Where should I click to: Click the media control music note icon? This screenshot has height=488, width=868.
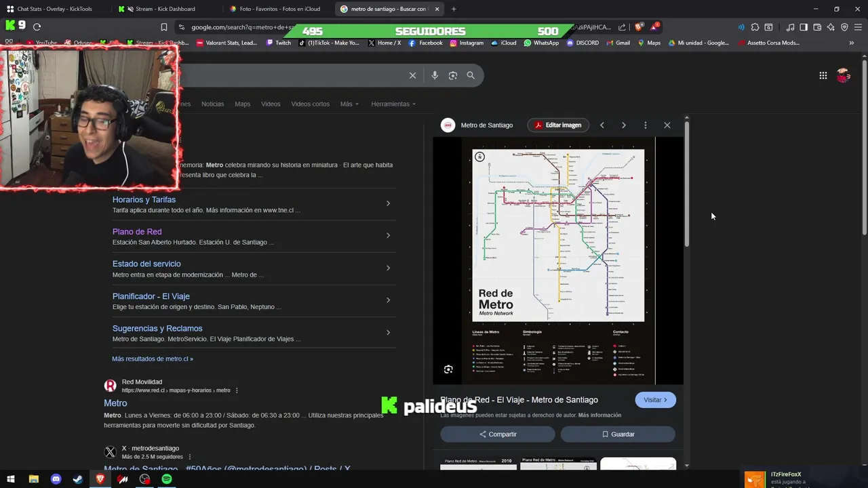[x=790, y=27]
